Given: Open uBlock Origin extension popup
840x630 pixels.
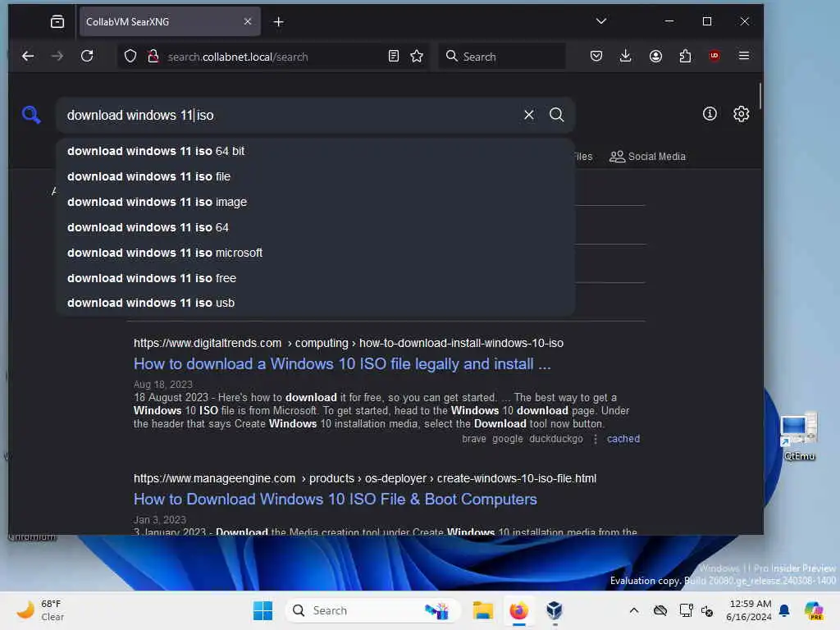Looking at the screenshot, I should [x=714, y=57].
